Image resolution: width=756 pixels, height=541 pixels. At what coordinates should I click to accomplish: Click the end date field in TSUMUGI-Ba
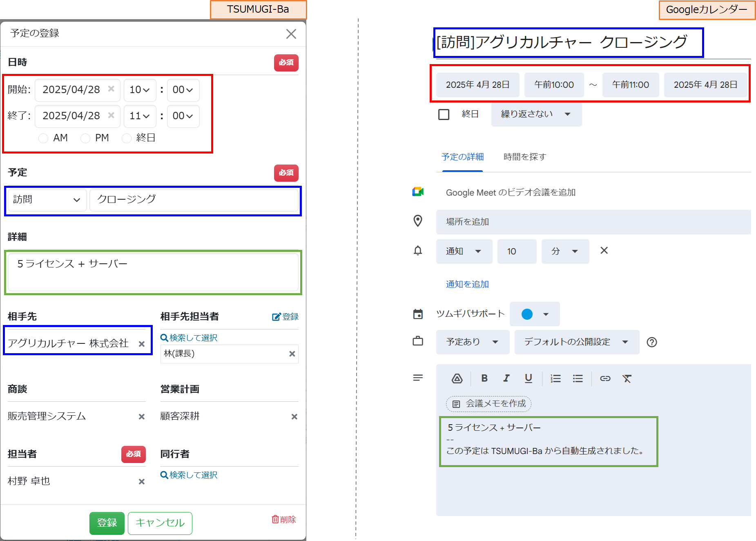[x=78, y=116]
